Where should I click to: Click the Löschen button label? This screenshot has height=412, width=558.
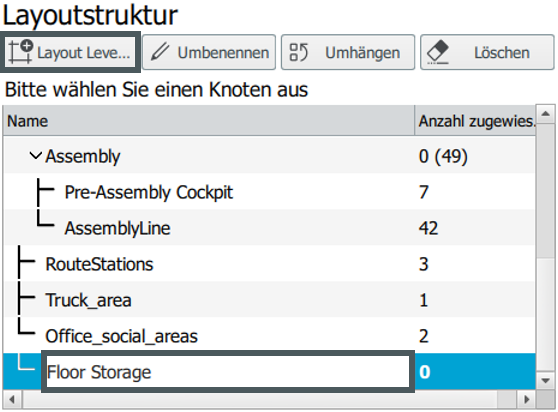[502, 53]
